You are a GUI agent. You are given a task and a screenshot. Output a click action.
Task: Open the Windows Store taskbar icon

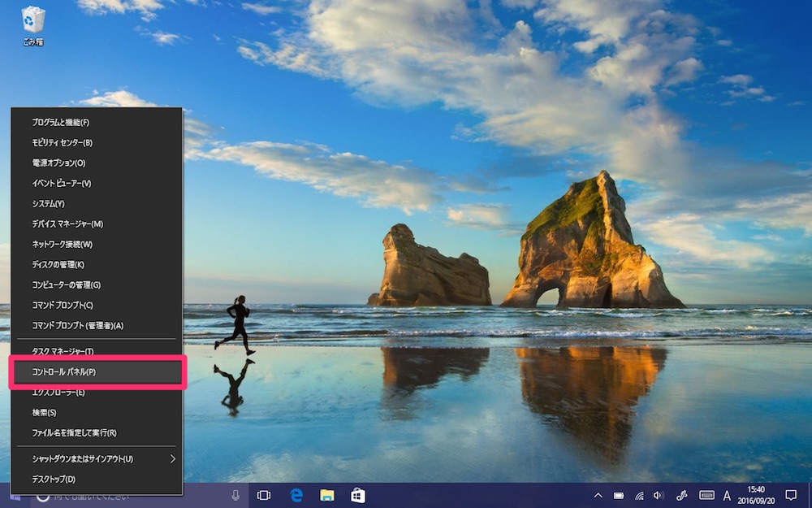358,496
